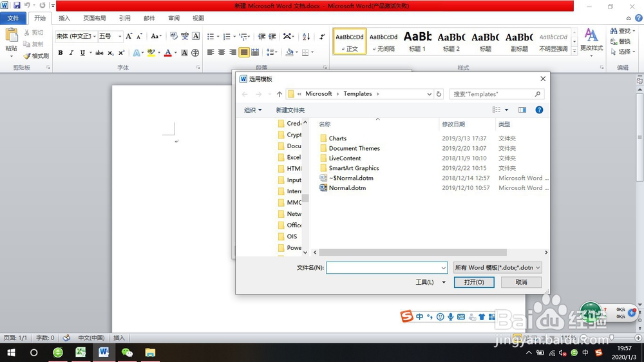
Task: Click the Sort icon
Action: [307, 37]
